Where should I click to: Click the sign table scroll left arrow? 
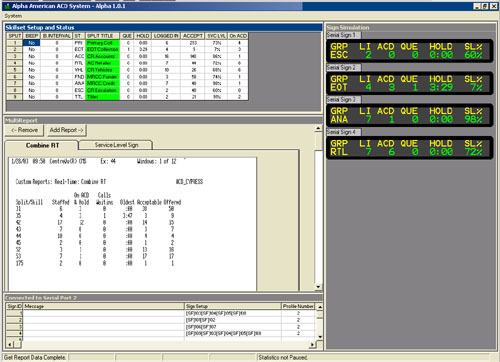point(10,345)
